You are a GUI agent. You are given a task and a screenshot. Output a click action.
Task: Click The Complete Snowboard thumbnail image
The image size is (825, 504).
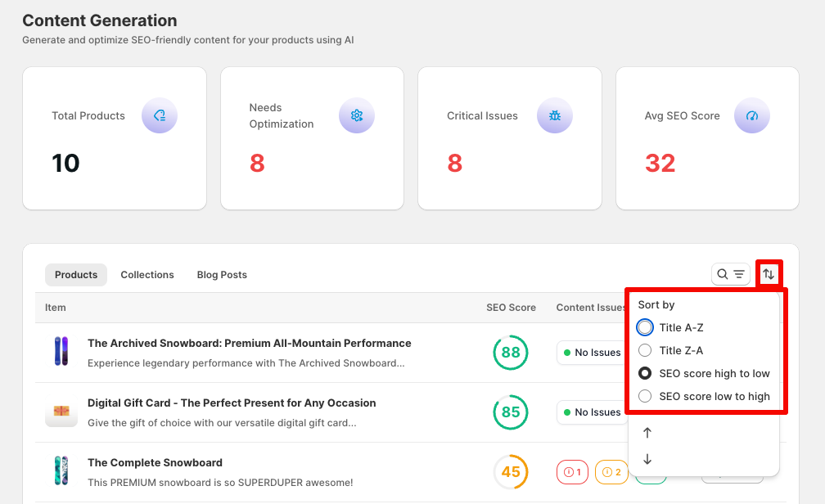(61, 472)
